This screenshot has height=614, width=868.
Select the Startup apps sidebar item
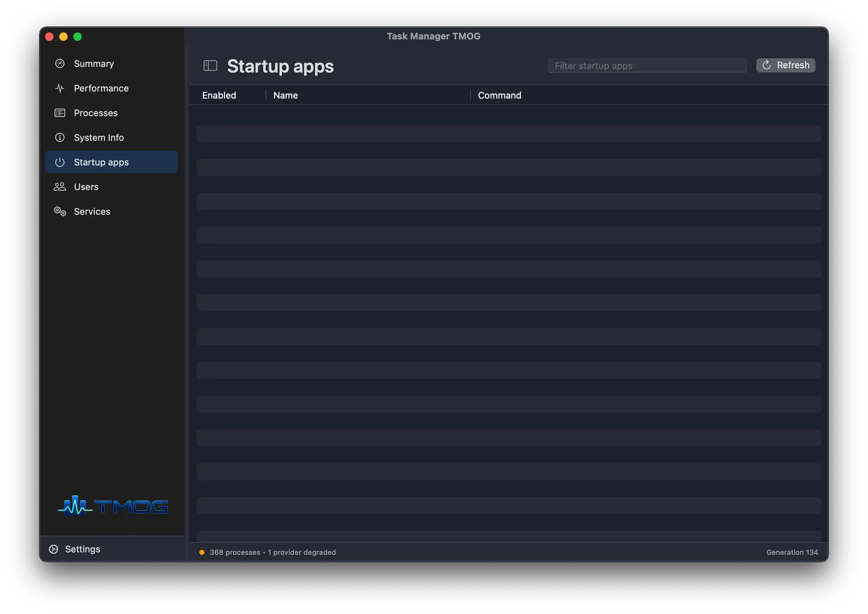(112, 162)
